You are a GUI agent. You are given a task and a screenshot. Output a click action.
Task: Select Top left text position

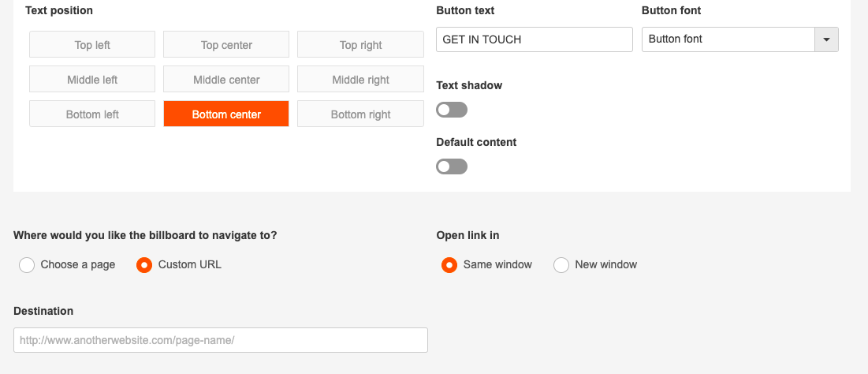pyautogui.click(x=92, y=45)
